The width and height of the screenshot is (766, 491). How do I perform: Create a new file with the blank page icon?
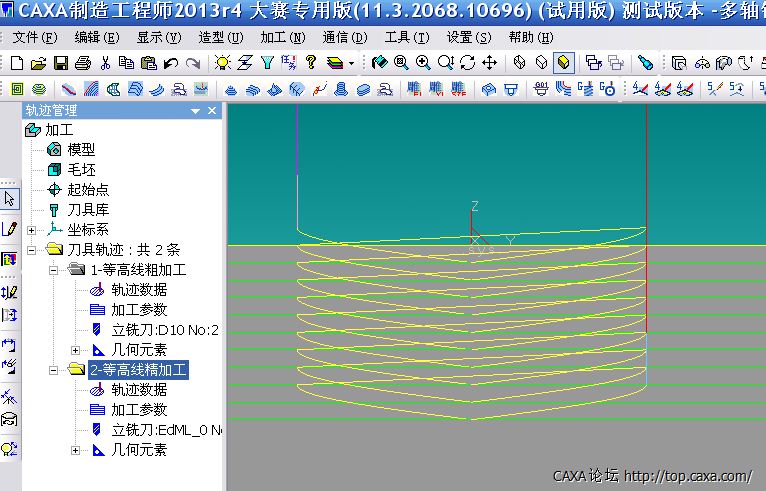17,63
